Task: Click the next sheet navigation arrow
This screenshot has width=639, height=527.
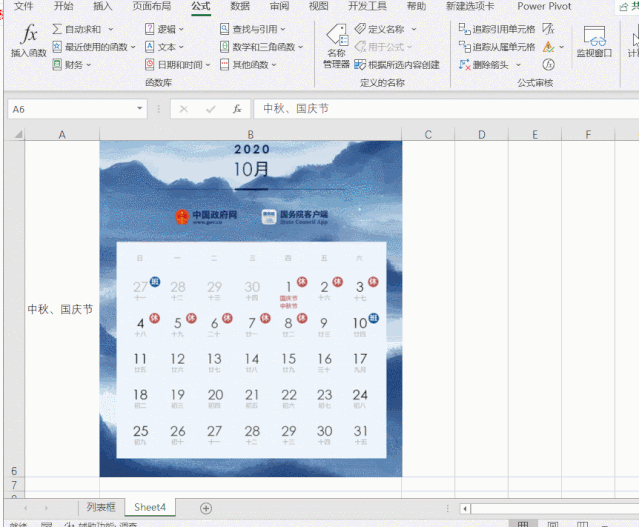Action: (x=46, y=508)
